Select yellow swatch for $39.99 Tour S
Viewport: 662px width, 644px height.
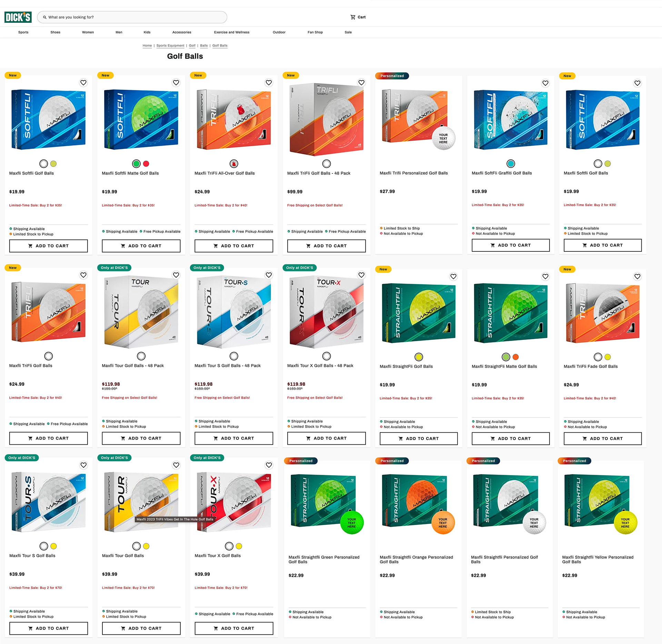point(53,546)
